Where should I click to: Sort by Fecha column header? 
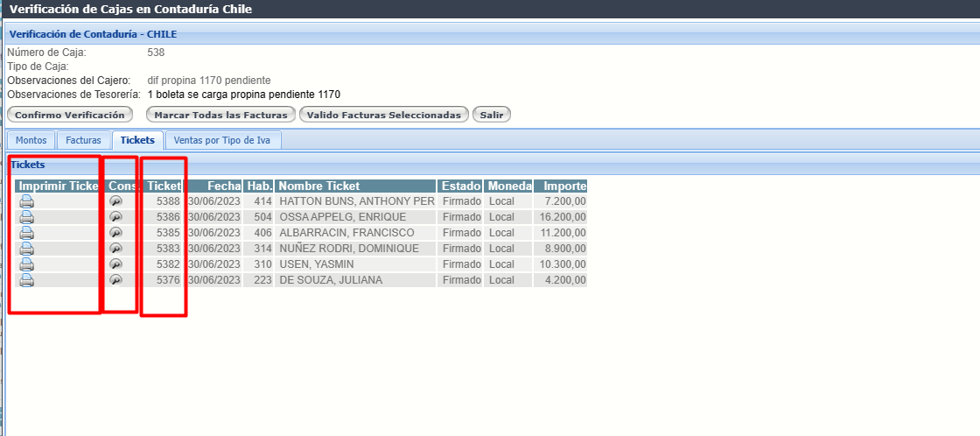pos(213,186)
